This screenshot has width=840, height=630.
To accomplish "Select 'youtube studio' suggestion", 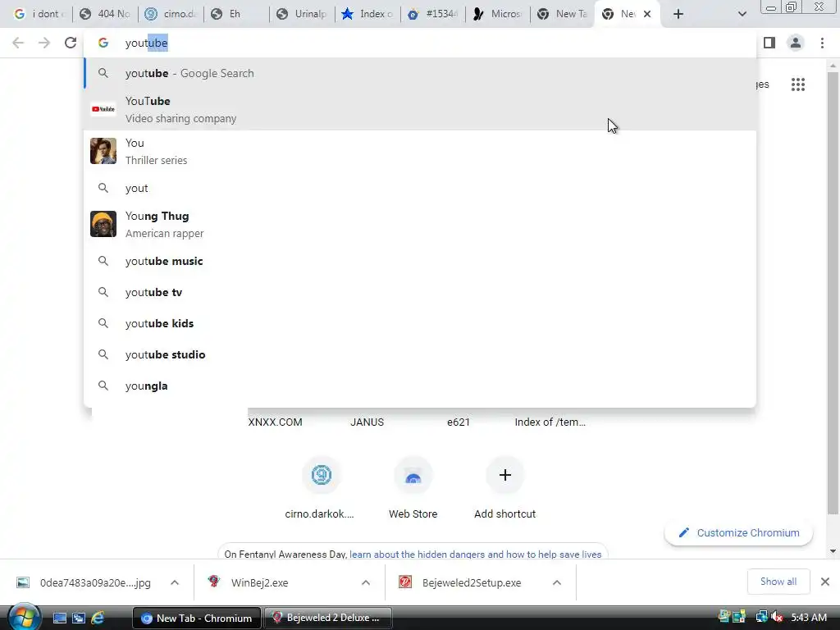I will point(420,354).
